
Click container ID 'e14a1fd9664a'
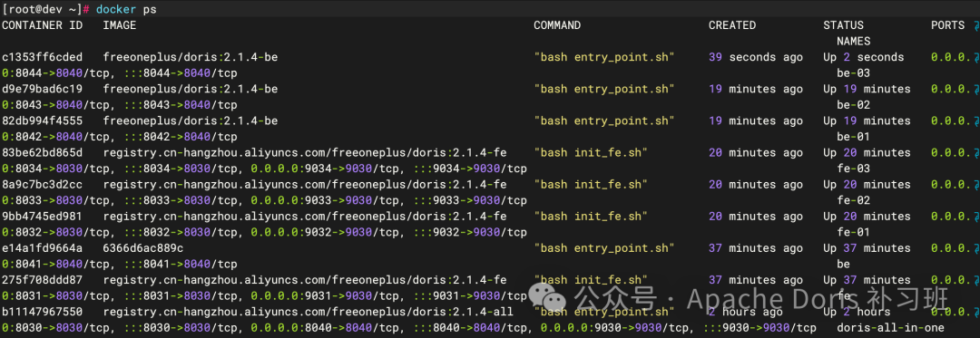(x=42, y=248)
